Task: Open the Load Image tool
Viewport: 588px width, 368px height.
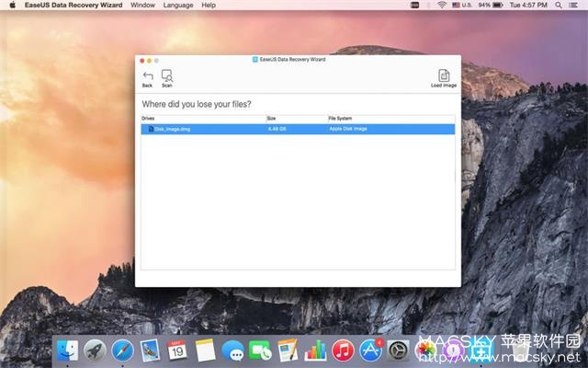Action: pos(444,78)
